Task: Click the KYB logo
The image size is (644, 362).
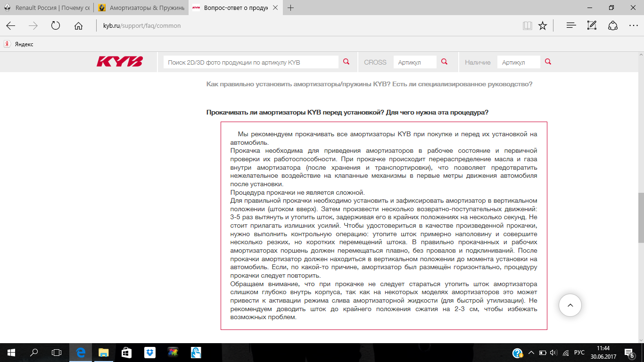Action: pyautogui.click(x=120, y=62)
